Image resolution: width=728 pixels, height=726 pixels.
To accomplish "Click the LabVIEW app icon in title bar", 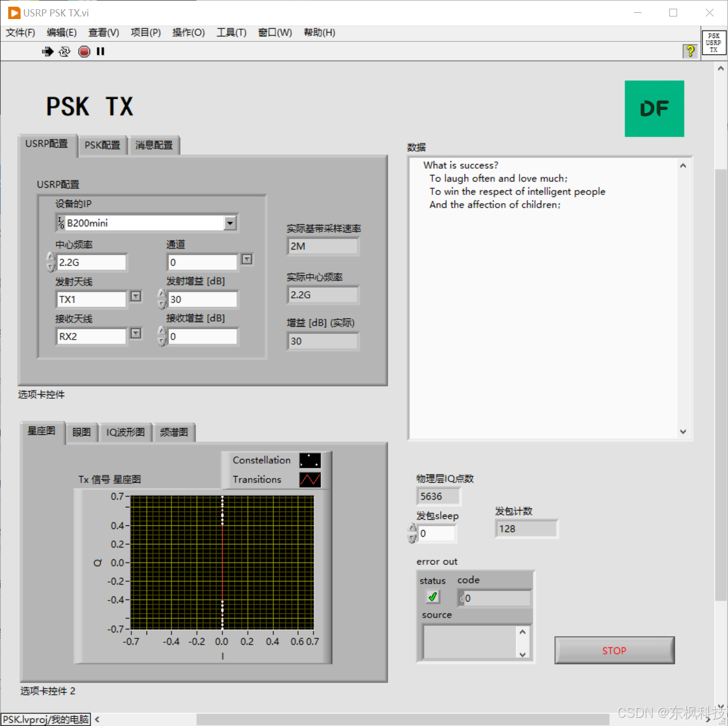I will point(14,13).
